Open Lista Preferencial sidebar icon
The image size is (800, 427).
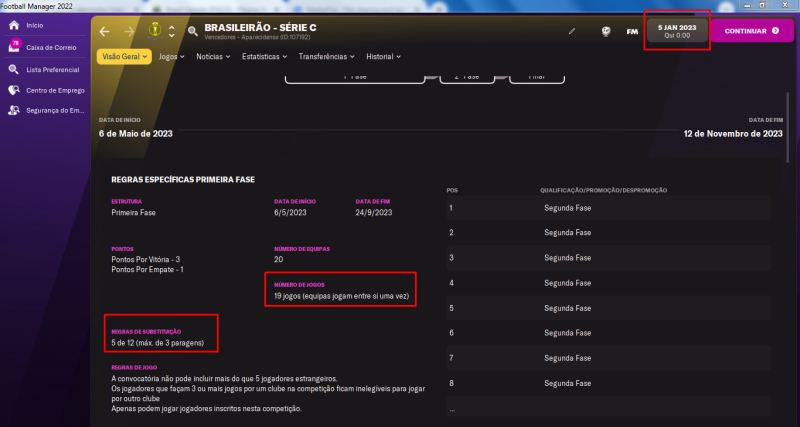click(14, 69)
